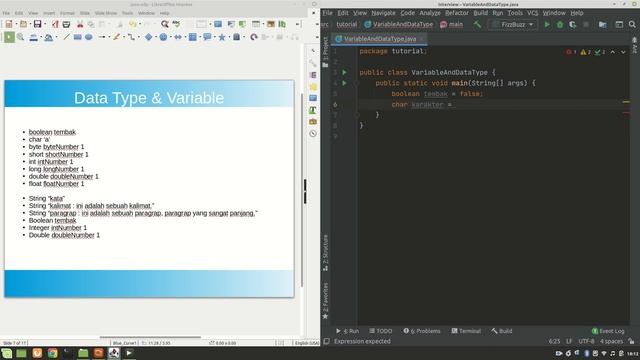Open the Refactor menu in IntelliJ
The width and height of the screenshot is (640, 360).
(x=457, y=13)
